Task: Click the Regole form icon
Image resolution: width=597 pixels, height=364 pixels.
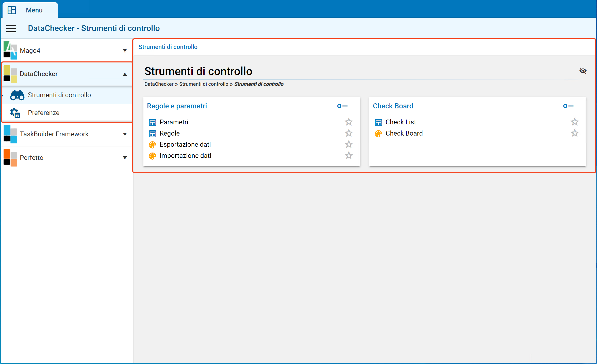Action: (x=152, y=134)
